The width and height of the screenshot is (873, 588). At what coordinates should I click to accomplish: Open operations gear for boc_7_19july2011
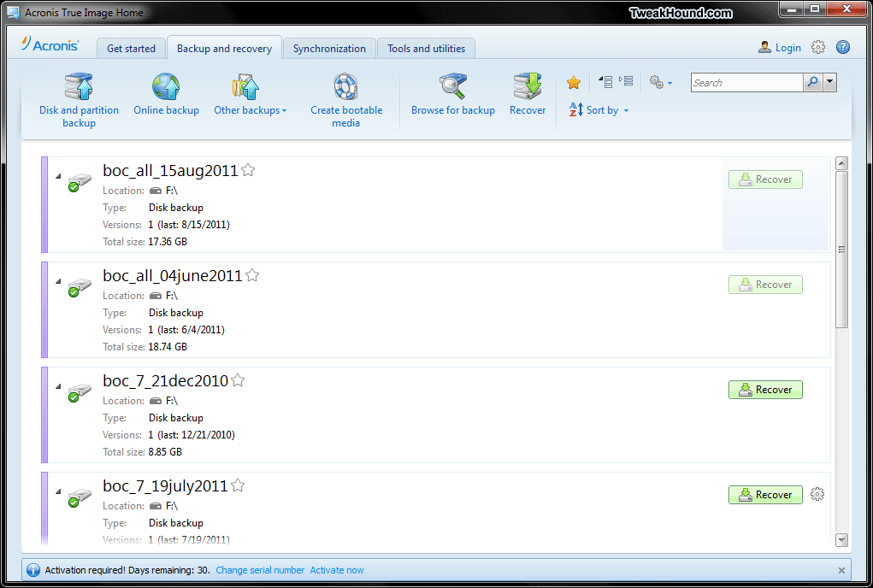tap(817, 494)
